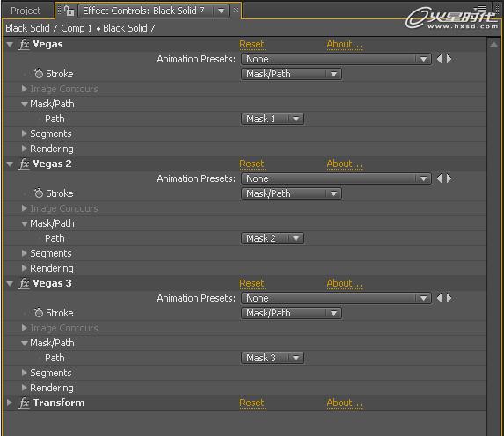Collapse the Vegas 3 effect group
The width and height of the screenshot is (504, 436).
coord(10,284)
